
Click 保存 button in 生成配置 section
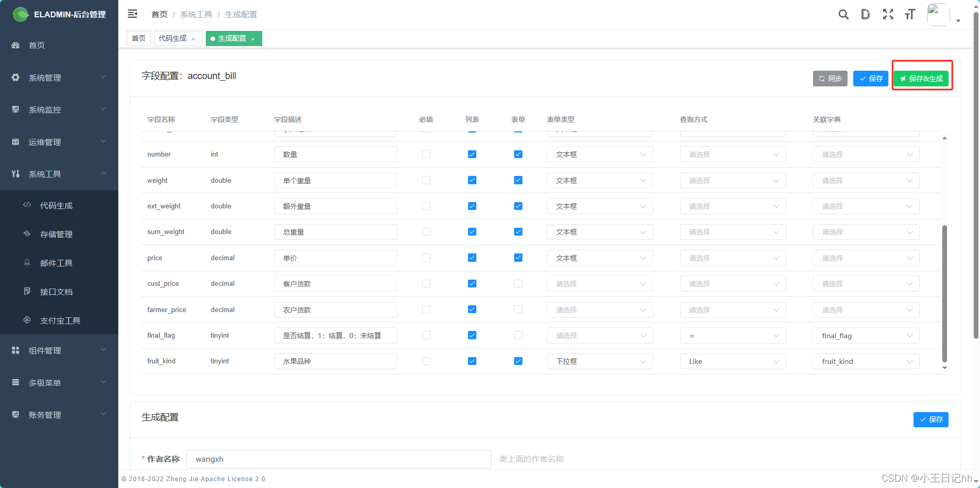pos(931,419)
